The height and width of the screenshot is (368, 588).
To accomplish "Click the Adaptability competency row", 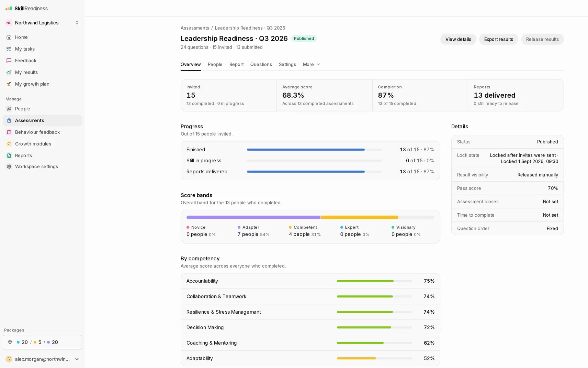I will 310,358.
